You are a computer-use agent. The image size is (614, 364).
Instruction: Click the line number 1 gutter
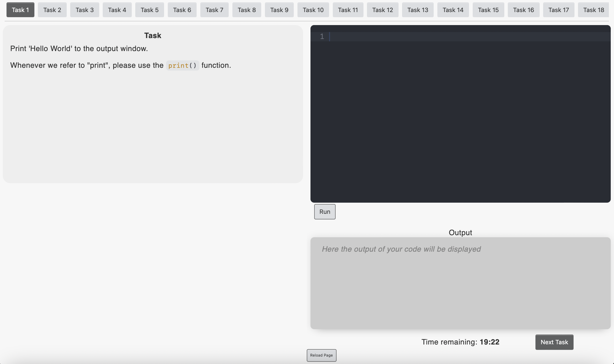coord(322,36)
